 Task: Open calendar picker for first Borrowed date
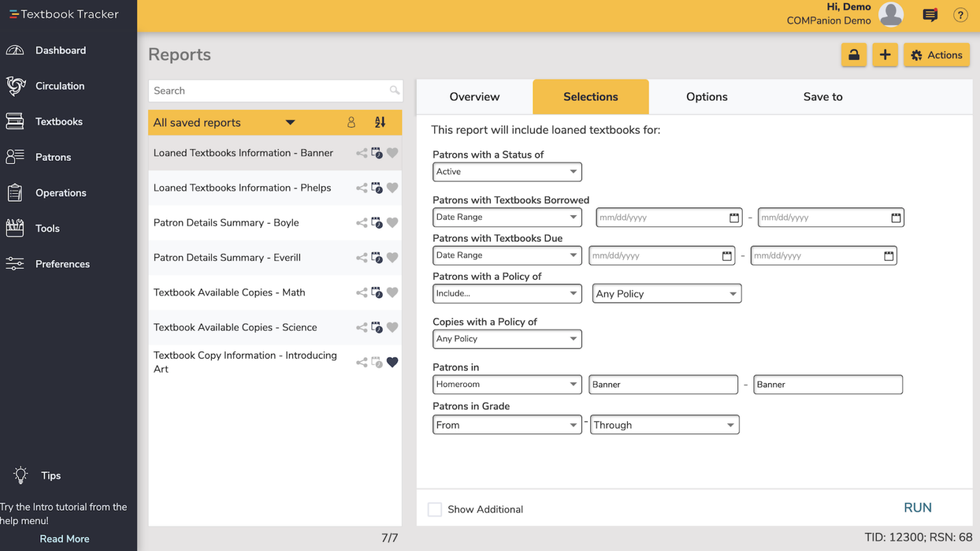coord(734,218)
